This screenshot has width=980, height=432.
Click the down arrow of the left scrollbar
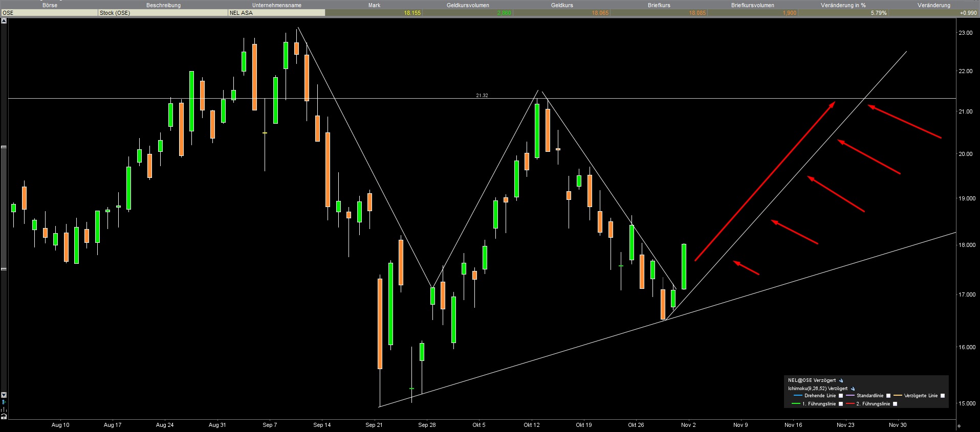[4, 395]
